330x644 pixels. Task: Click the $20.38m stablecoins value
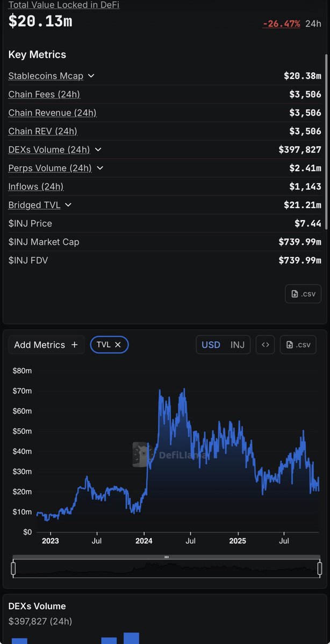302,76
